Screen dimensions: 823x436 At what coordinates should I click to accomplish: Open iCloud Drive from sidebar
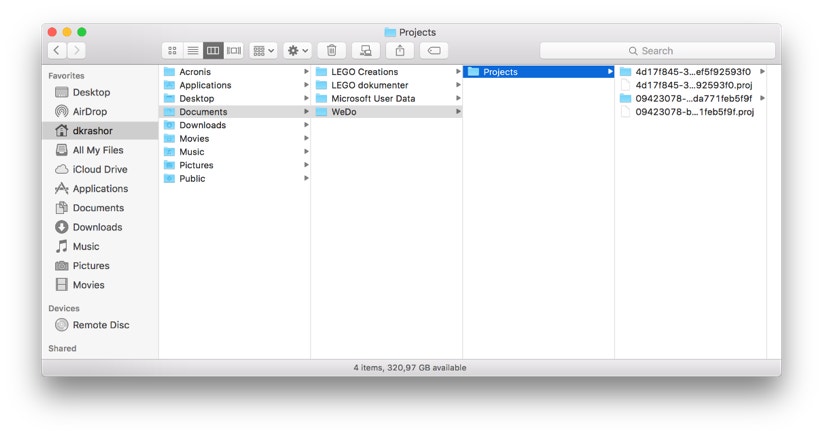point(99,170)
